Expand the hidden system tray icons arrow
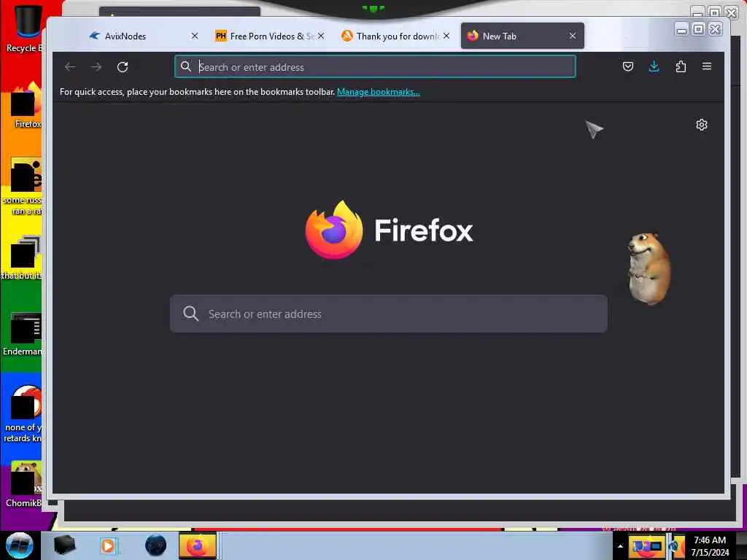 620,546
